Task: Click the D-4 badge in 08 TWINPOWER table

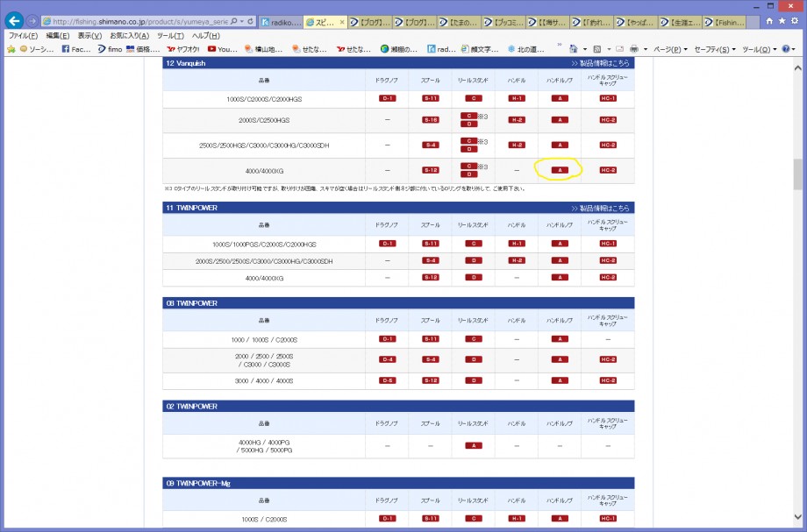Action: click(x=388, y=359)
